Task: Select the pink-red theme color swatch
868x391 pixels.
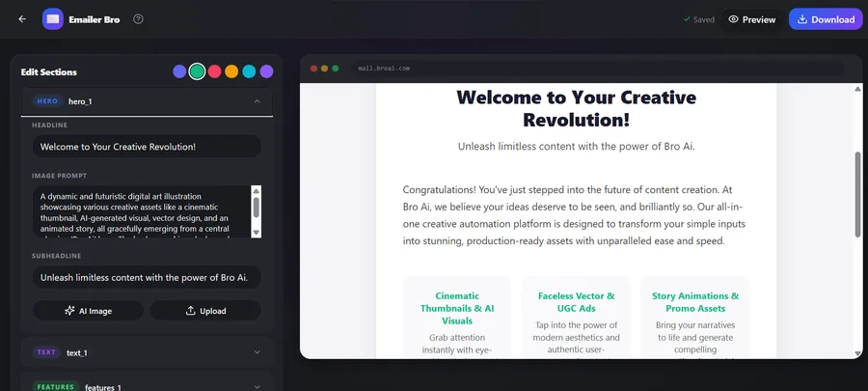Action: tap(214, 71)
